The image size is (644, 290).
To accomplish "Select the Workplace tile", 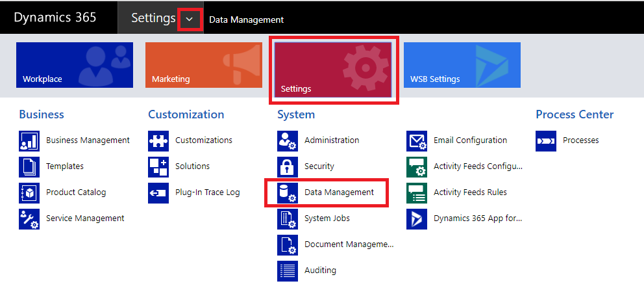I will [75, 65].
